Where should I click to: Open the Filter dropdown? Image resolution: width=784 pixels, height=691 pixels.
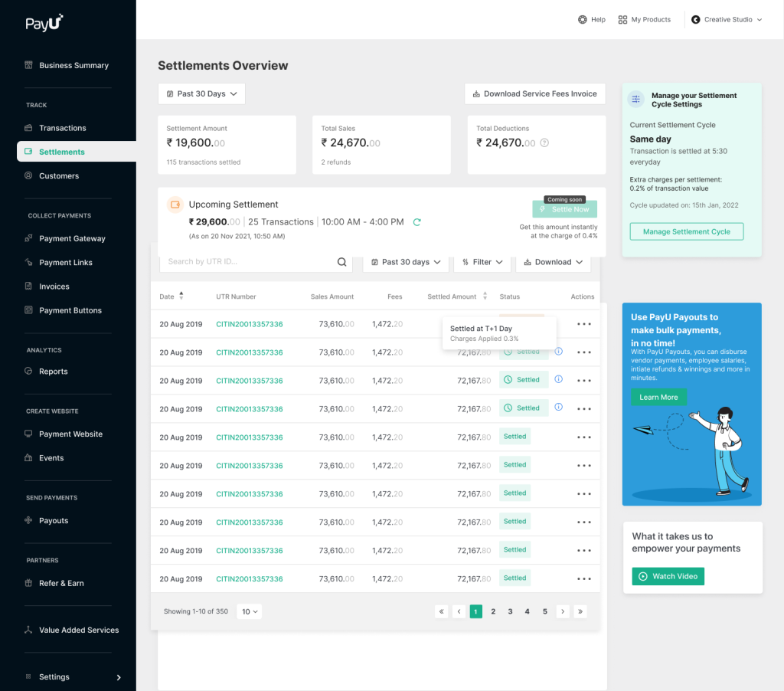[482, 262]
